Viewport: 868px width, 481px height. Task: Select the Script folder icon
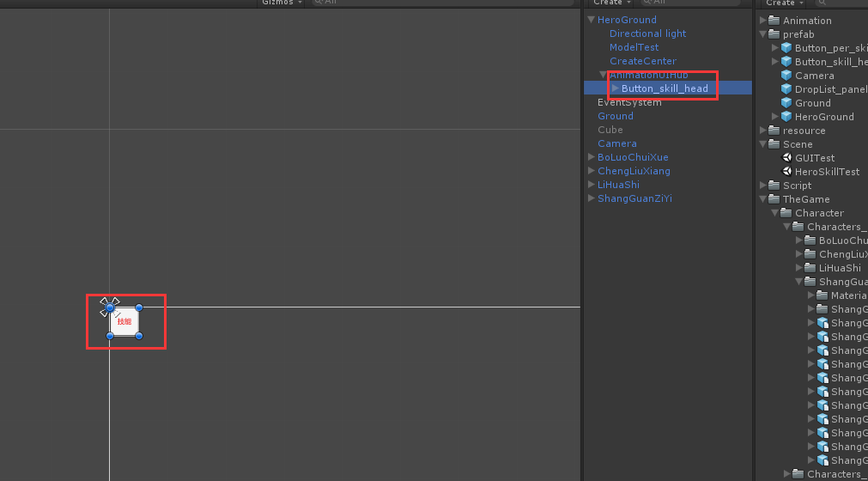click(774, 186)
